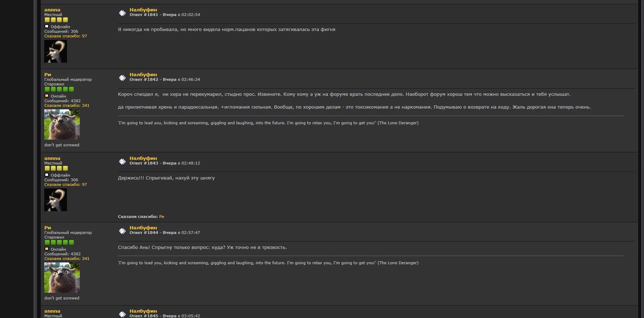Open Ри's cat avatar in reply #1844
The width and height of the screenshot is (644, 318).
pos(62,278)
